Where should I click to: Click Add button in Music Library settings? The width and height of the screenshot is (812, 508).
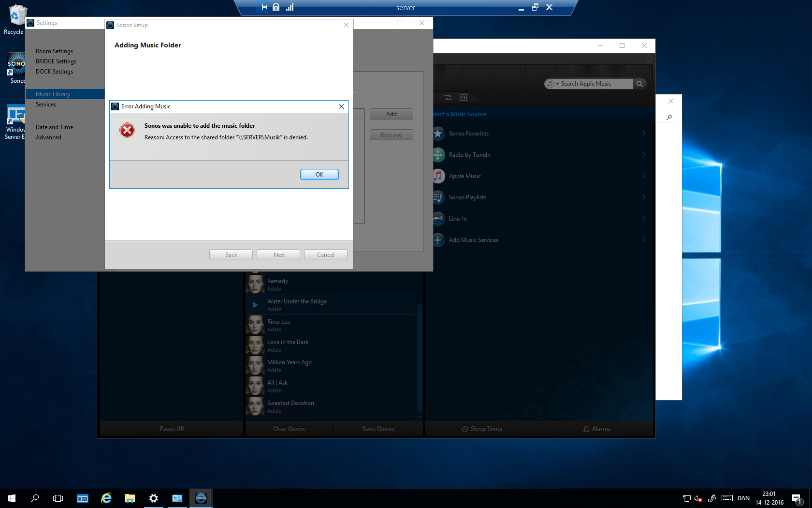point(391,114)
